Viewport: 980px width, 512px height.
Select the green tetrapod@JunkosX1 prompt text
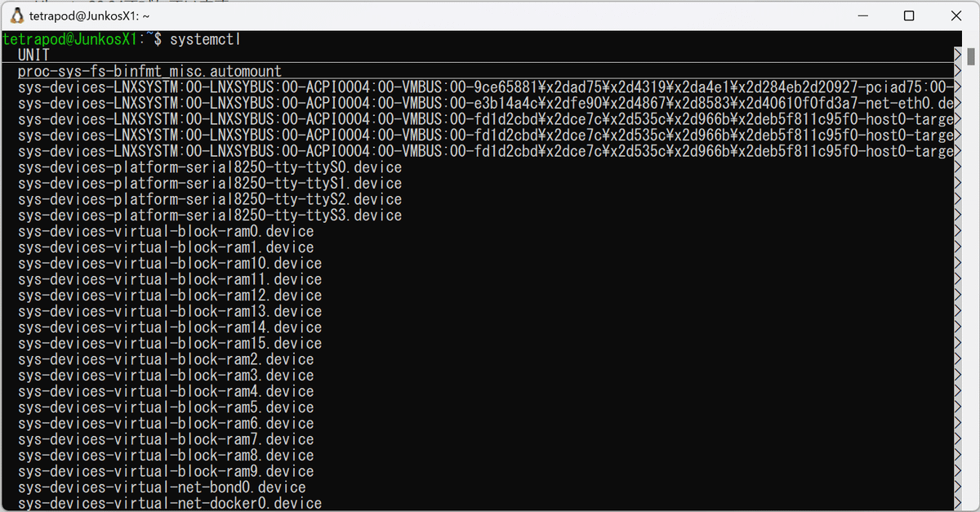[x=69, y=38]
